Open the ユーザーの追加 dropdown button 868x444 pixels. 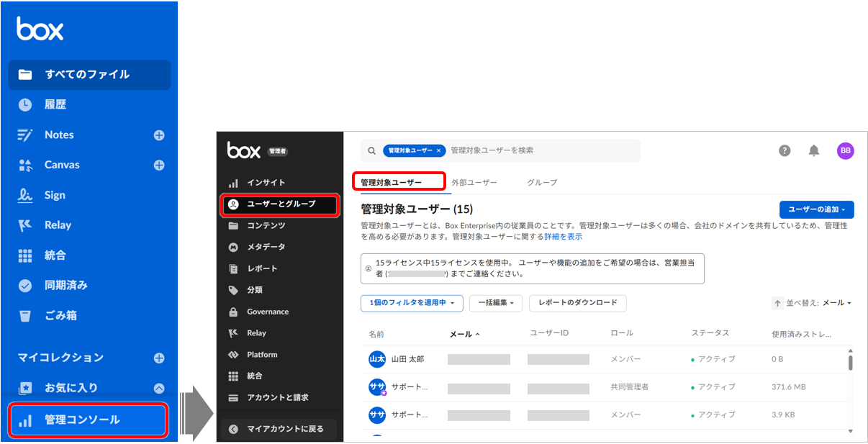point(817,209)
